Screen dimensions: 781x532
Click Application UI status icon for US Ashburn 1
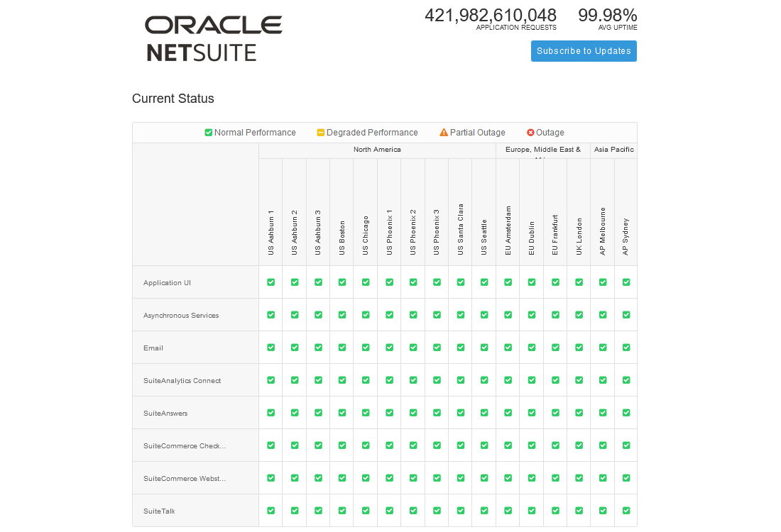tap(271, 282)
